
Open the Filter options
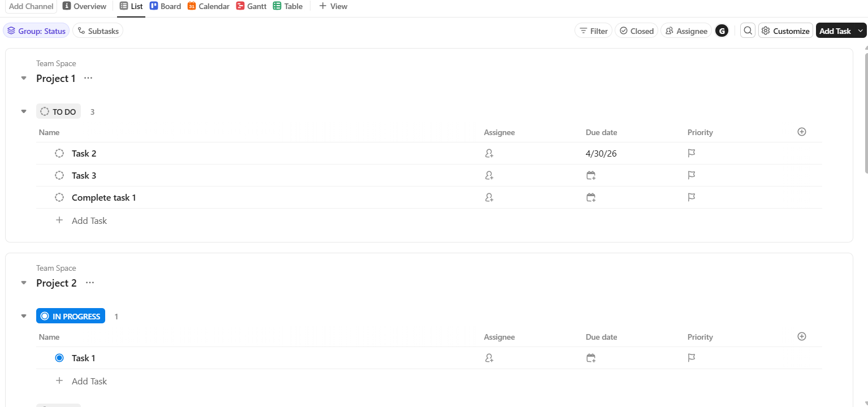[593, 31]
